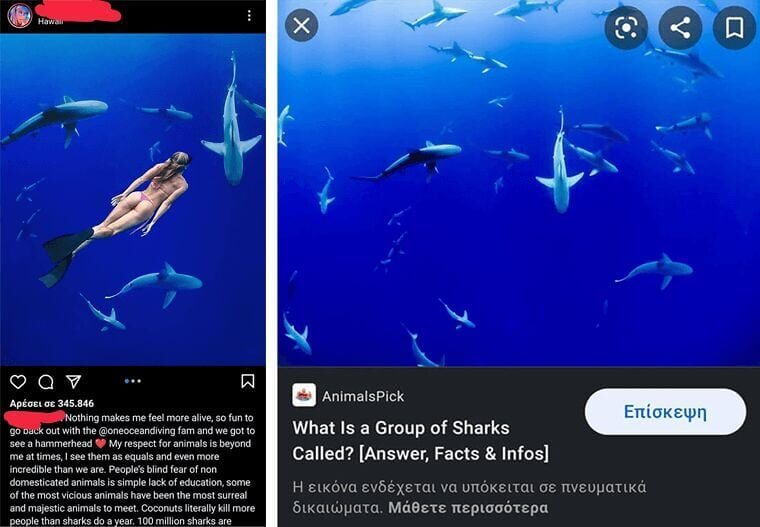
Task: Like the post with the heart icon
Action: click(18, 382)
